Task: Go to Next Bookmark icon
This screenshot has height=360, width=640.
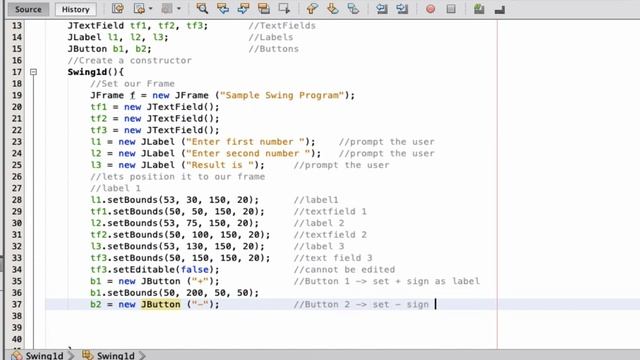Action: [x=333, y=9]
